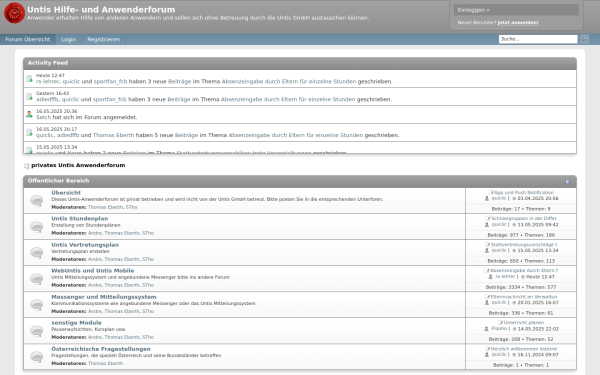Image resolution: width=600 pixels, height=375 pixels.
Task: Open adiedffb profile in Gestern 16:43 entry
Action: (47, 99)
